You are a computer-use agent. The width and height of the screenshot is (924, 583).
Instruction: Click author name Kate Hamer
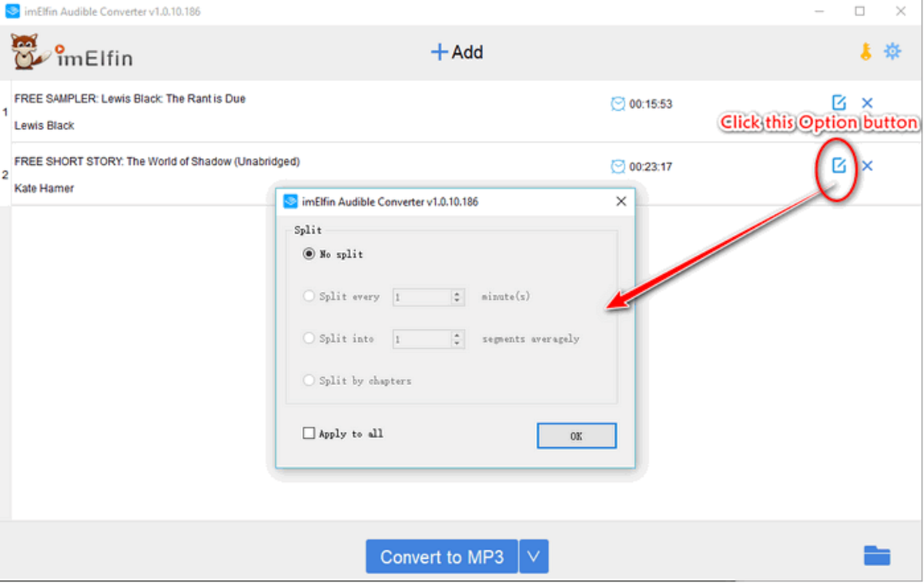tap(45, 188)
